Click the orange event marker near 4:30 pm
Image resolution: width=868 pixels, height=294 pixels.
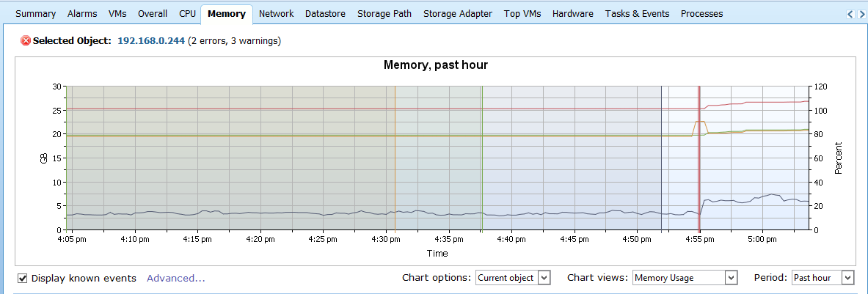pos(395,158)
